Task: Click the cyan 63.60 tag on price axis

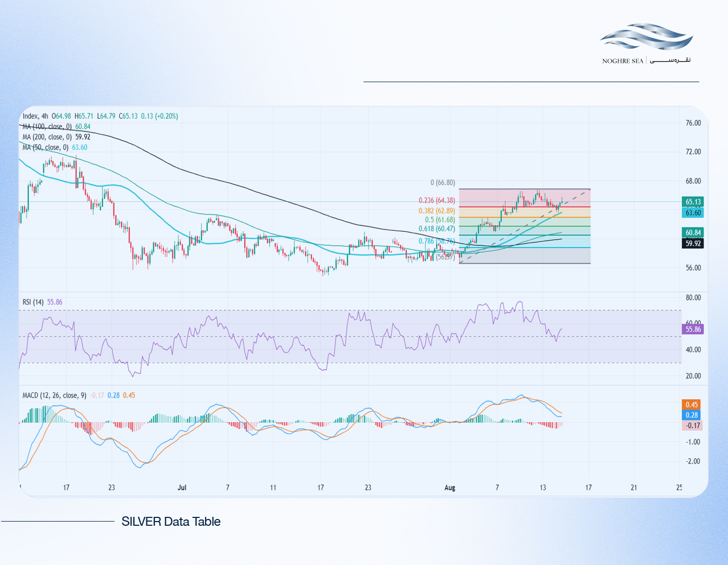Action: coord(693,213)
